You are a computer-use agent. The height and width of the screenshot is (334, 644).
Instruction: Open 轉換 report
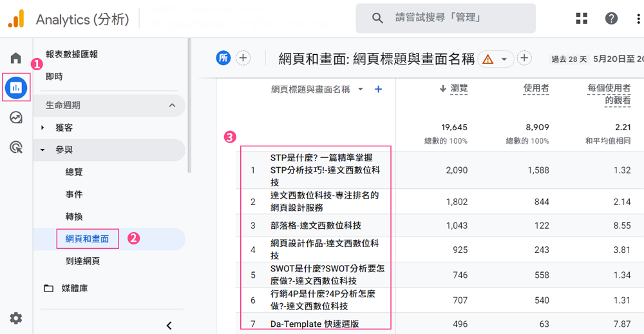74,217
